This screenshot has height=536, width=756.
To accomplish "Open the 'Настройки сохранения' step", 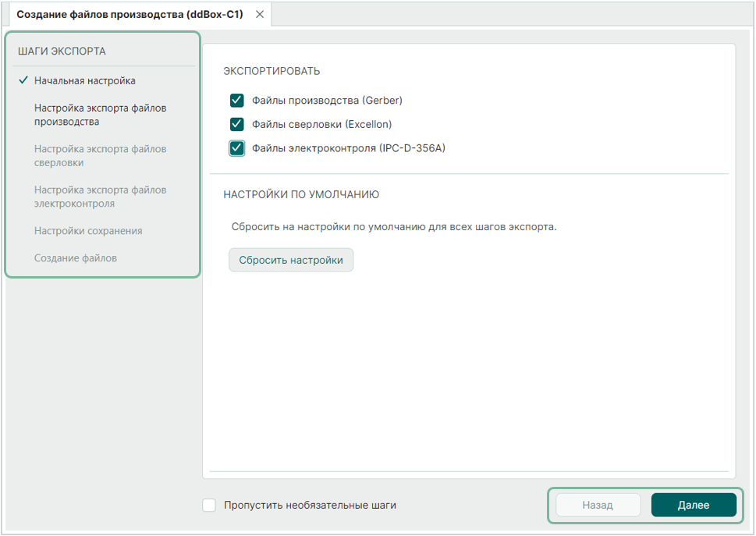I will [x=88, y=231].
